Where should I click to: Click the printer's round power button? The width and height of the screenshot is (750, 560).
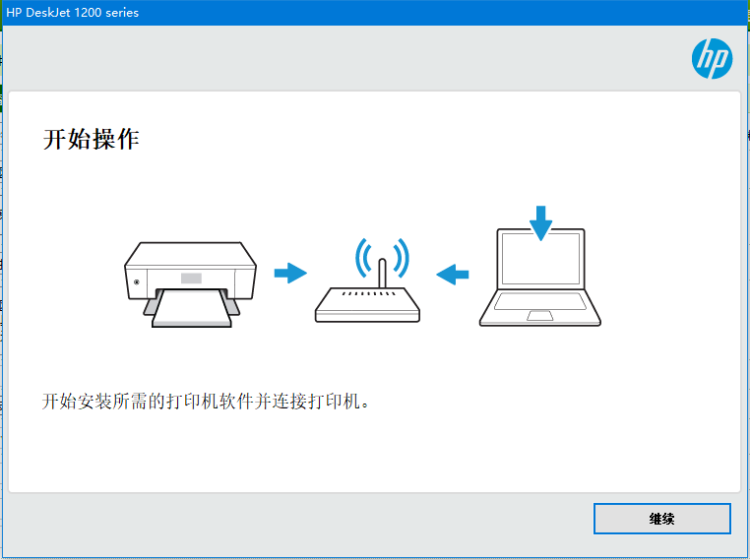[x=137, y=282]
